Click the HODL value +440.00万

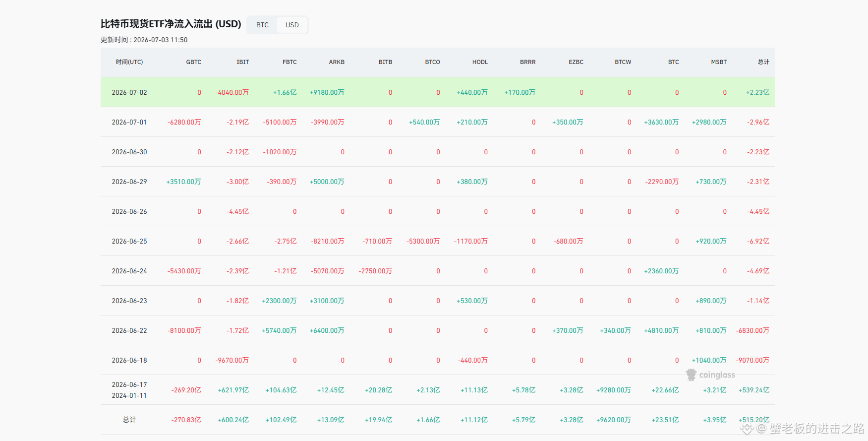[472, 92]
